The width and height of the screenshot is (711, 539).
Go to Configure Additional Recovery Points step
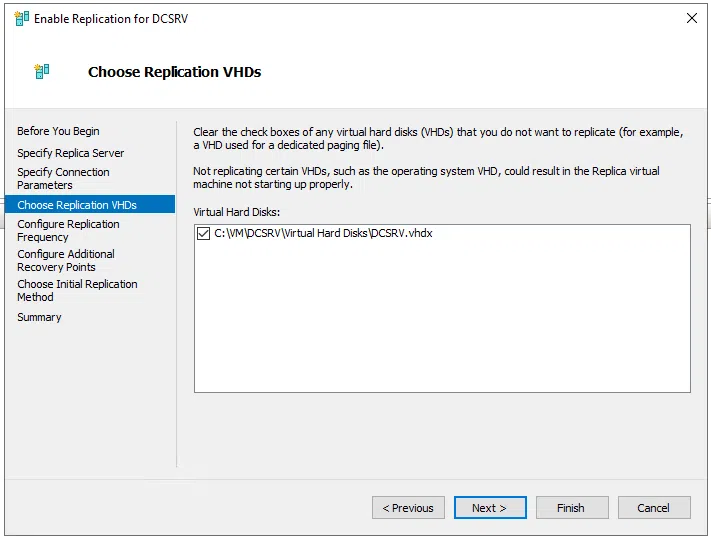(66, 260)
